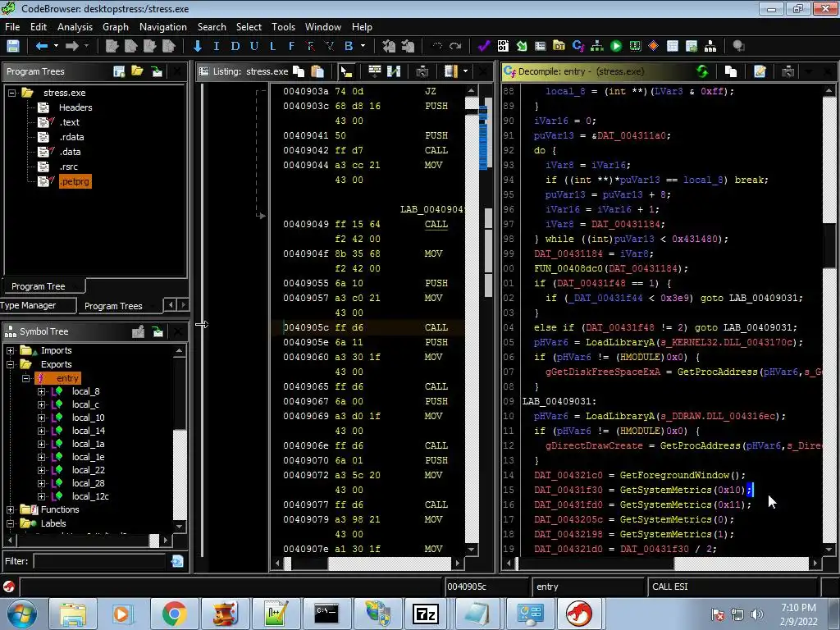Navigate to next Bookmark (B)

pyautogui.click(x=349, y=46)
